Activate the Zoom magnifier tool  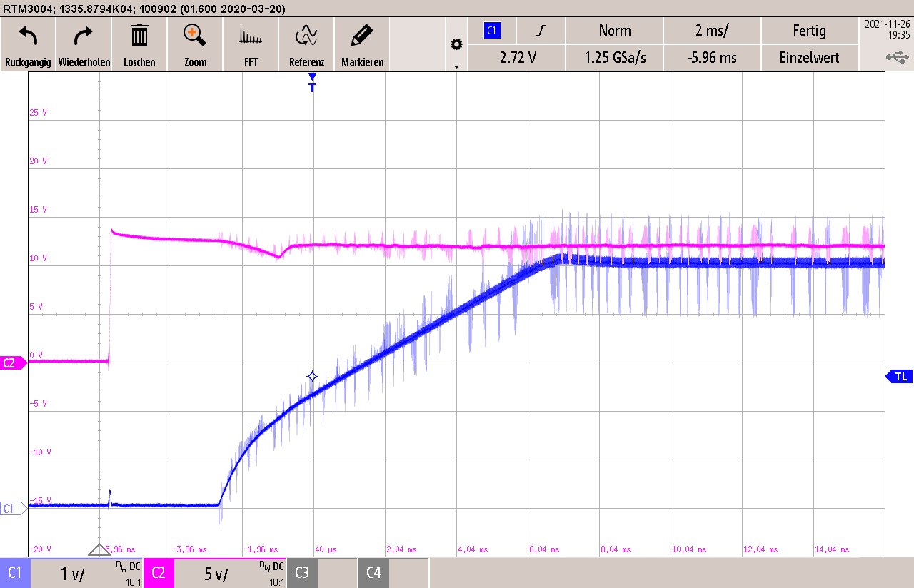[195, 35]
